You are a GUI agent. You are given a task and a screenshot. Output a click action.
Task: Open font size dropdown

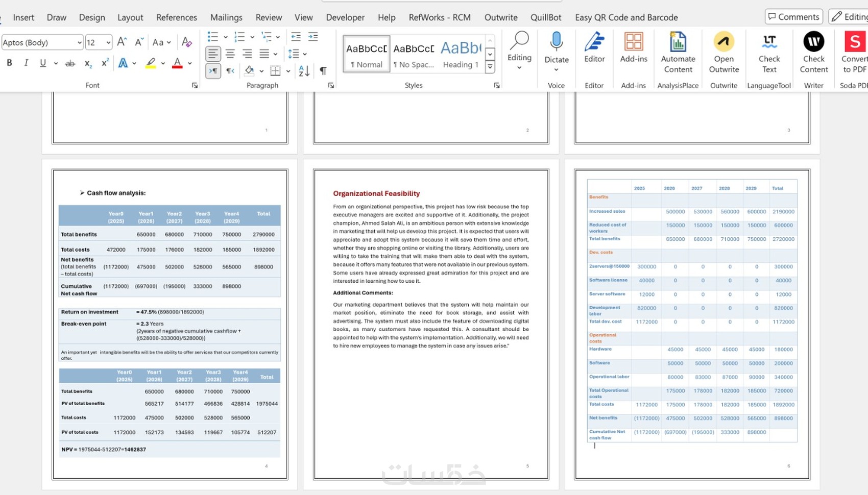[x=108, y=42]
